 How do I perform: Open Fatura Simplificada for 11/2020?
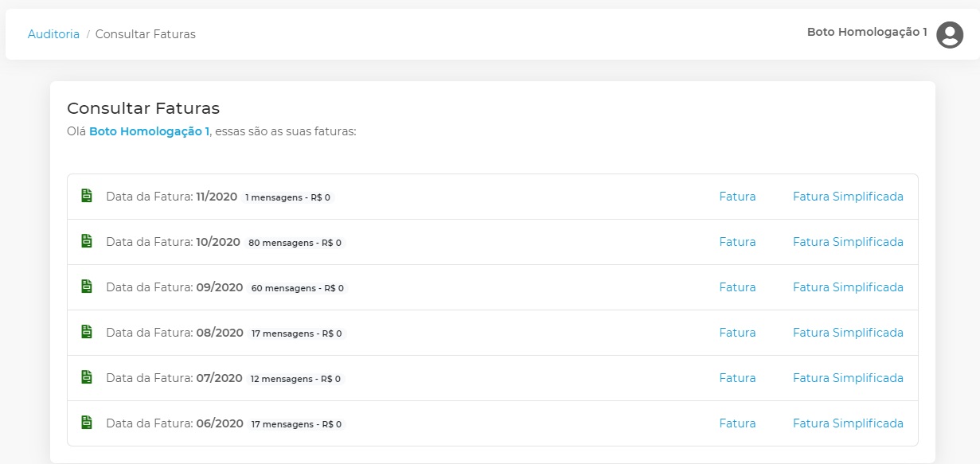[x=848, y=197]
